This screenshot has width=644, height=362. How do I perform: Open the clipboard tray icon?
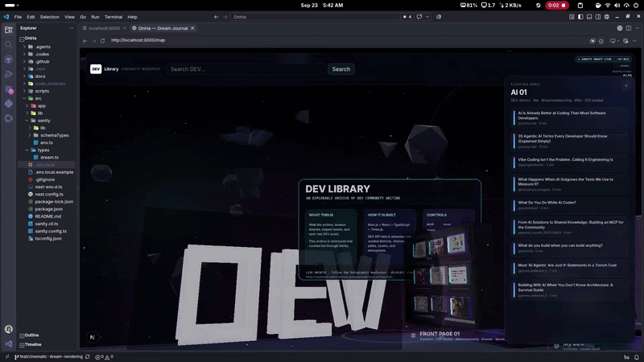(x=580, y=6)
